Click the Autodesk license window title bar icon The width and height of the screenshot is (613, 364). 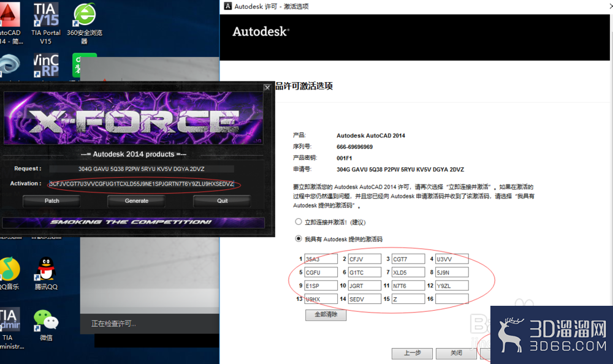coord(227,6)
